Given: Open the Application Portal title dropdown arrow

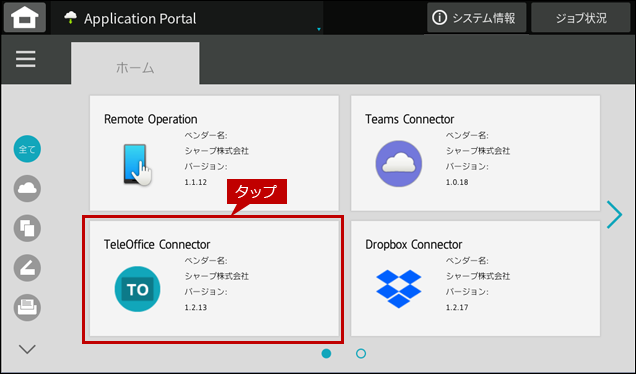Looking at the screenshot, I should click(x=319, y=29).
